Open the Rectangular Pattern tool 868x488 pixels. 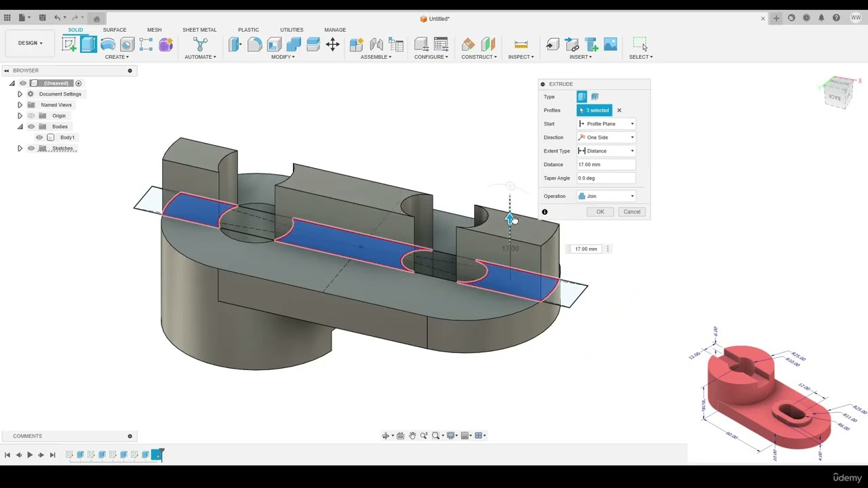[146, 45]
